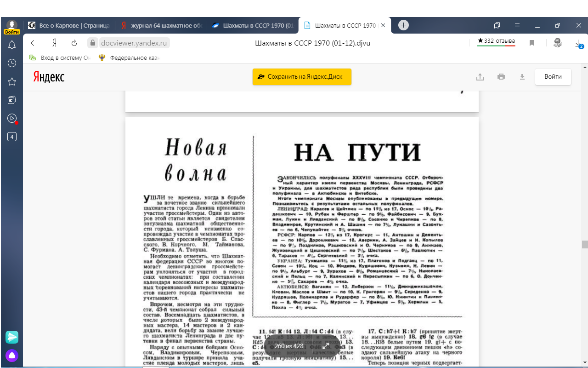This screenshot has width=588, height=368.
Task: Open the notifications bell in the sidebar
Action: [x=12, y=45]
